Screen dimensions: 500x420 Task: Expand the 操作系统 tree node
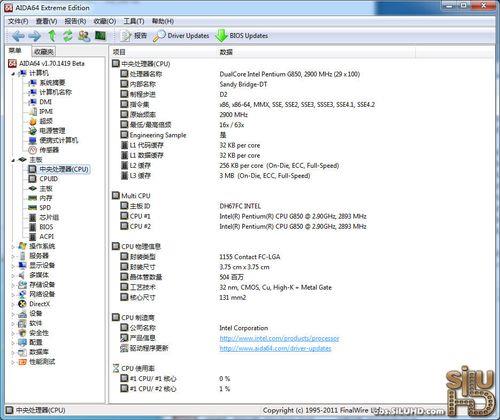point(13,247)
